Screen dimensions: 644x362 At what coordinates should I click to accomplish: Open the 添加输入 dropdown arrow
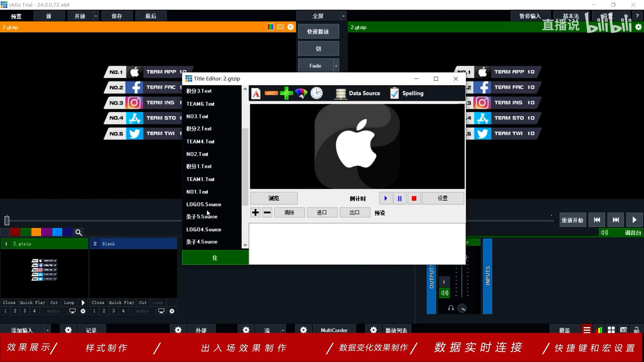coord(48,330)
